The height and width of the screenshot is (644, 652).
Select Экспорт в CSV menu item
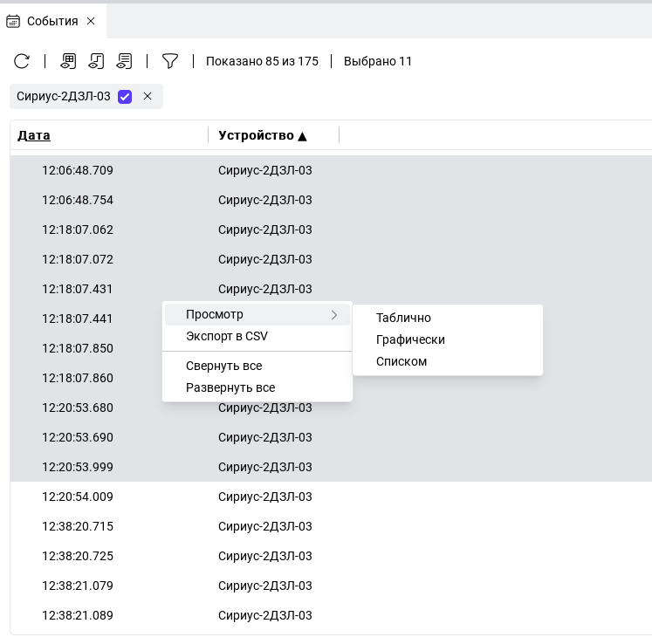click(x=227, y=336)
